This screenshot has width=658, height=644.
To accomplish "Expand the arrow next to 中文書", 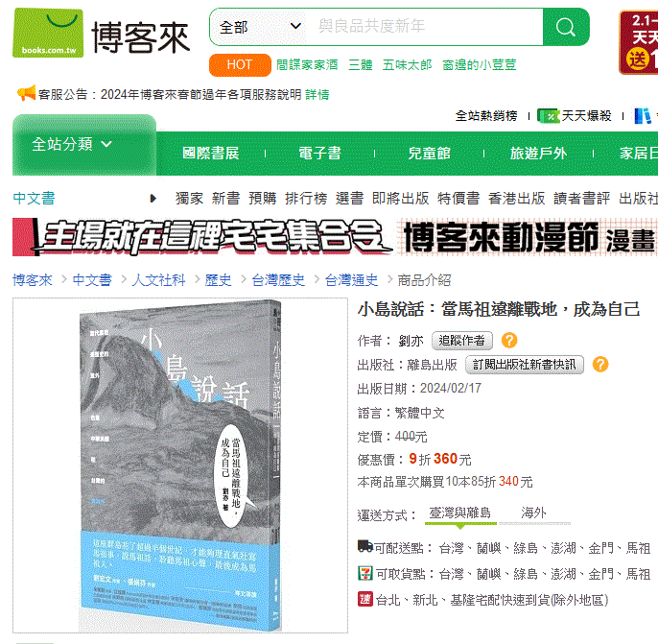I will [153, 198].
